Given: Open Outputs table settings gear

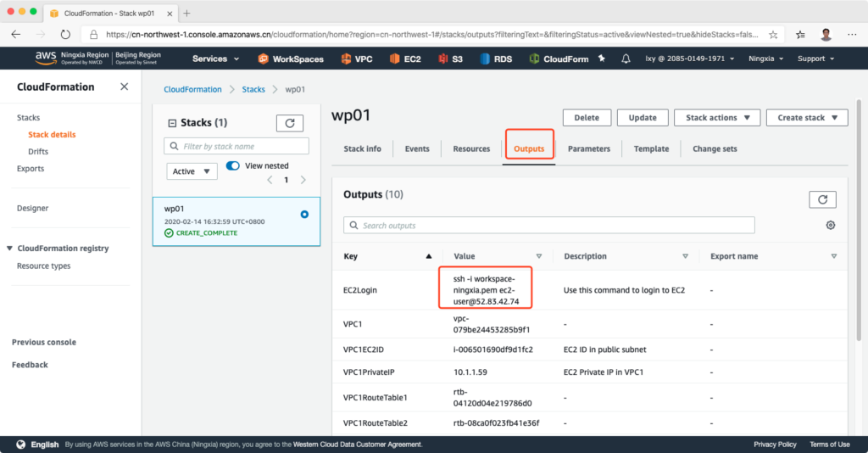Looking at the screenshot, I should pos(830,225).
